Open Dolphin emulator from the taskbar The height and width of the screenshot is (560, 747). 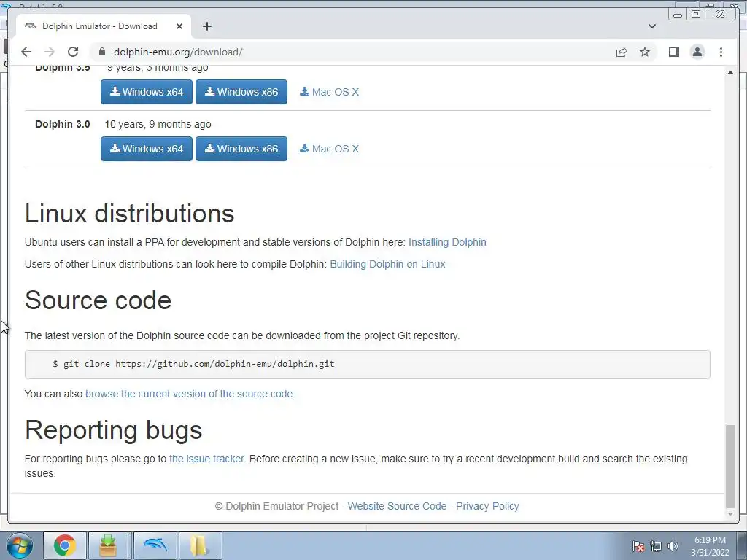point(155,545)
